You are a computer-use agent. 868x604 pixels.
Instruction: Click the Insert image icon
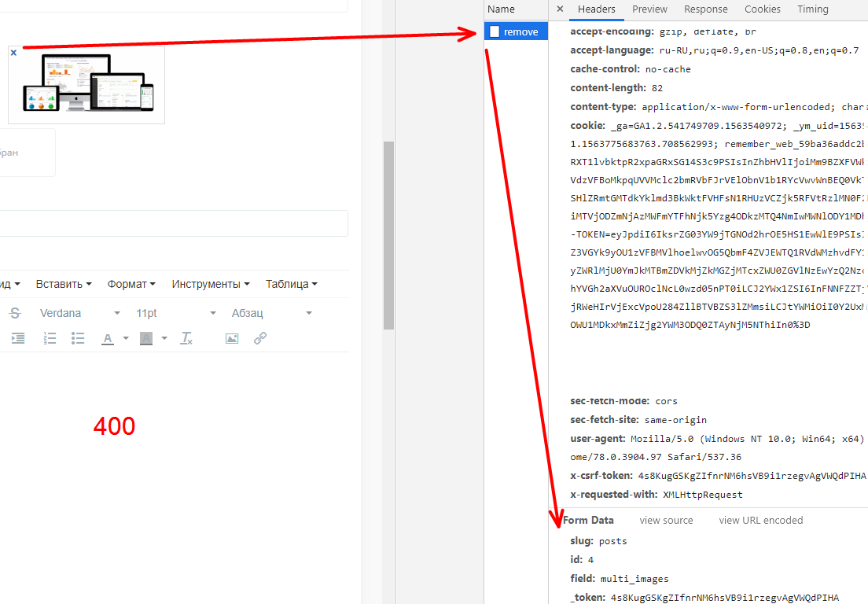(231, 338)
